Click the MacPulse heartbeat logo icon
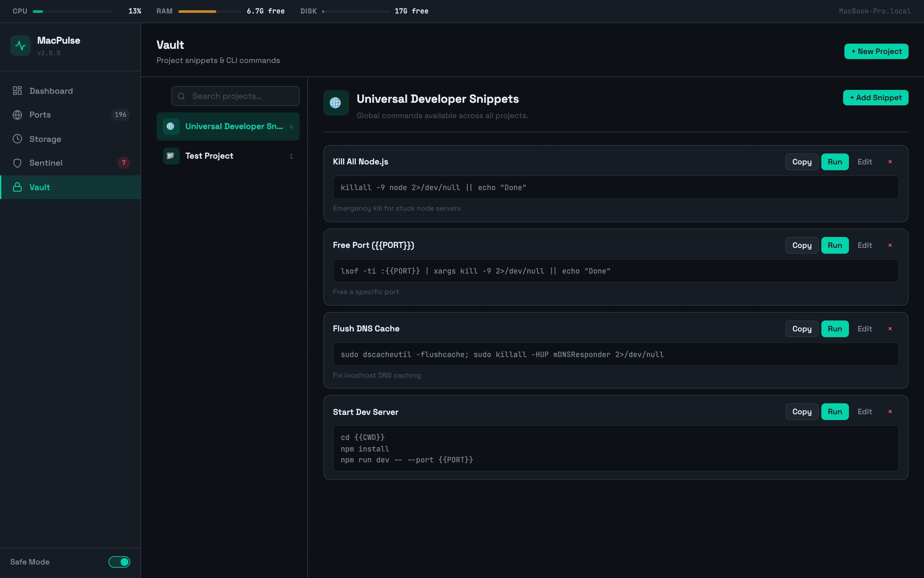The width and height of the screenshot is (924, 578). pyautogui.click(x=20, y=46)
